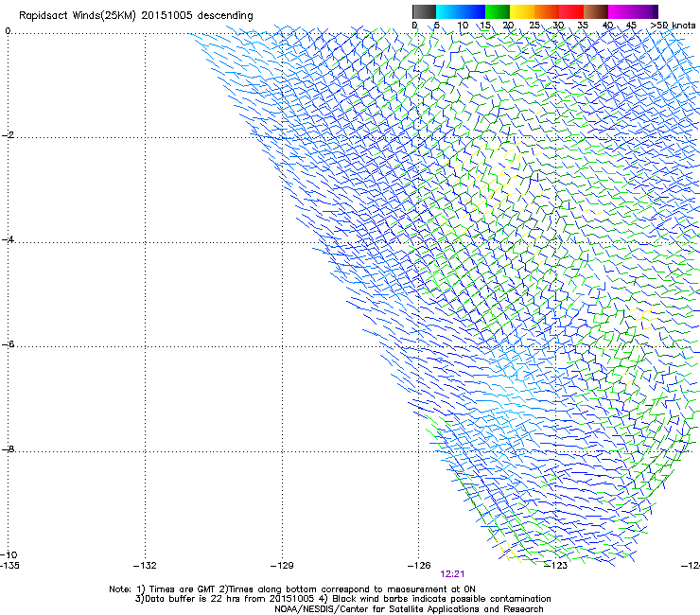Screen dimensions: 700x615
Task: Click the yellow 20–25 knots color segment
Action: [x=522, y=11]
